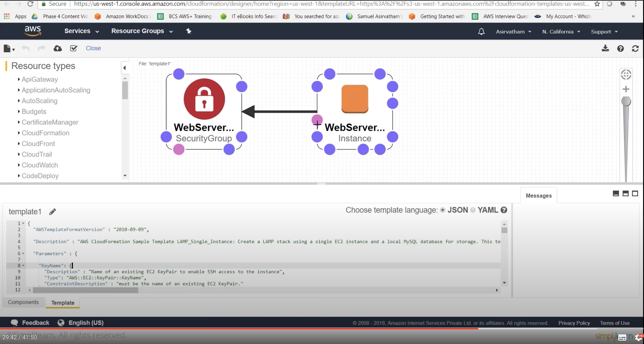Click the canvas zoom slider handle
Screen dimensions: 644x344
(x=626, y=102)
